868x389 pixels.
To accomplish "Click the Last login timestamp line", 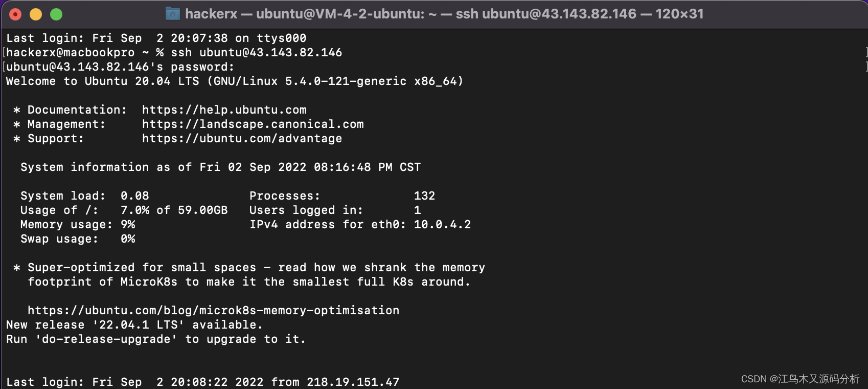I will 202,382.
